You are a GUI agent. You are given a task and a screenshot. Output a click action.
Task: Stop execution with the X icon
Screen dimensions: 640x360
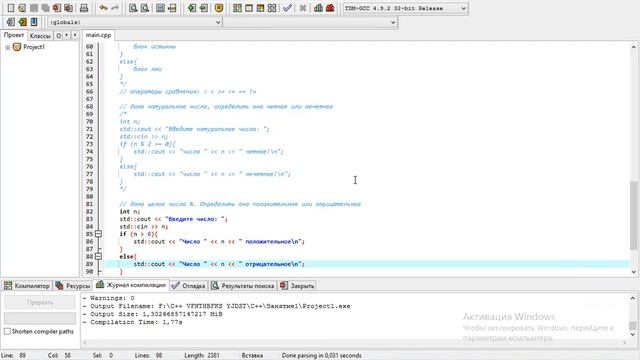(x=302, y=8)
